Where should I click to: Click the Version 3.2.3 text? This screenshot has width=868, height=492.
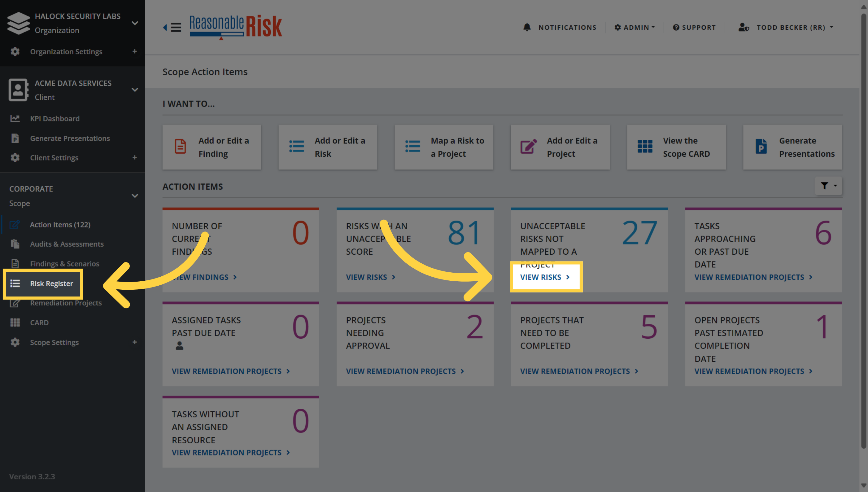(32, 477)
